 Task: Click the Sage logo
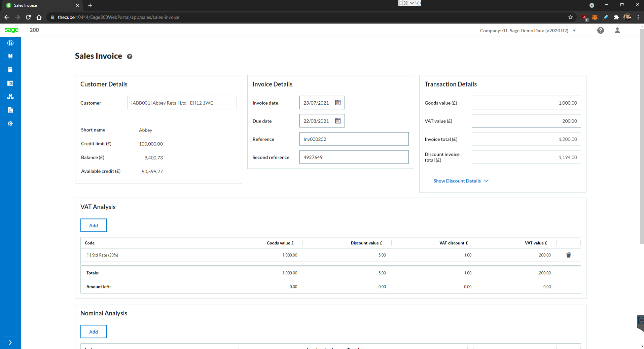11,30
